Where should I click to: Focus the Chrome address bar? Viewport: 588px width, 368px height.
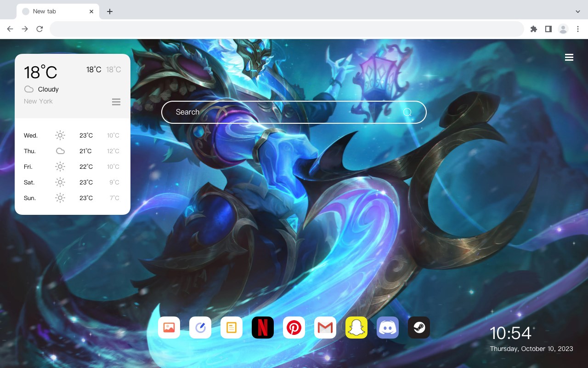(287, 29)
